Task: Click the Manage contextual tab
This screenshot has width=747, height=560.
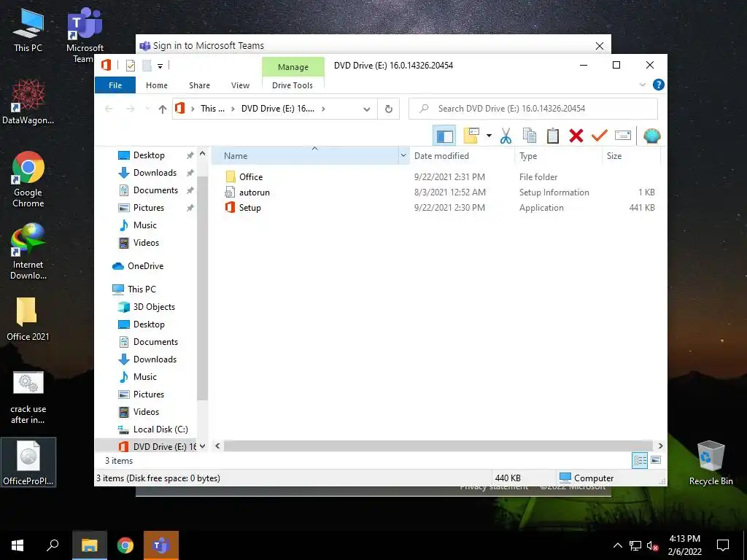Action: (x=293, y=67)
